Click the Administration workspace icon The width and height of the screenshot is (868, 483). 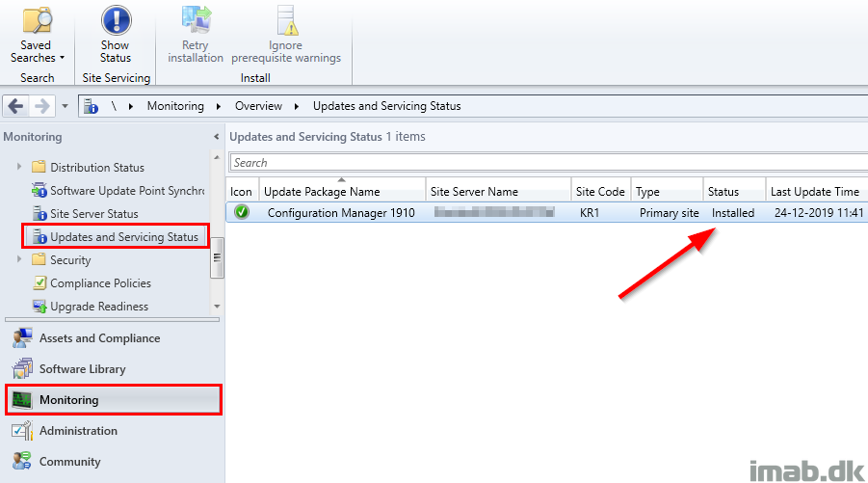coord(22,431)
